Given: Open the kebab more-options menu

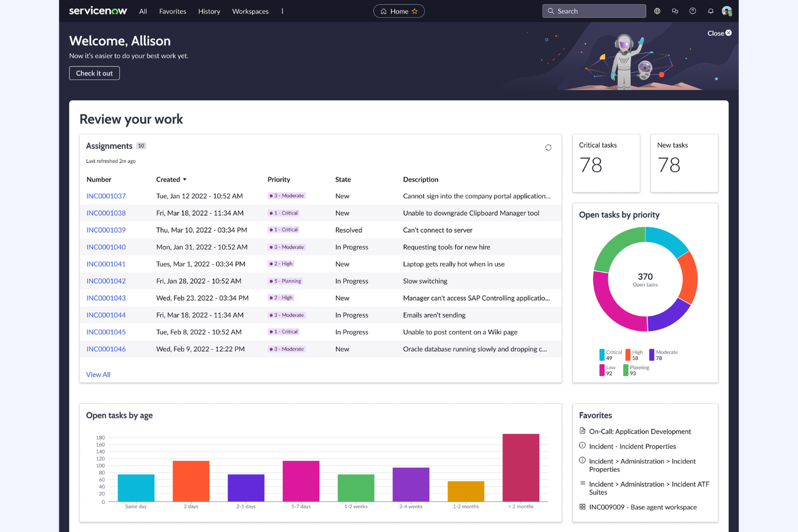Looking at the screenshot, I should point(283,11).
